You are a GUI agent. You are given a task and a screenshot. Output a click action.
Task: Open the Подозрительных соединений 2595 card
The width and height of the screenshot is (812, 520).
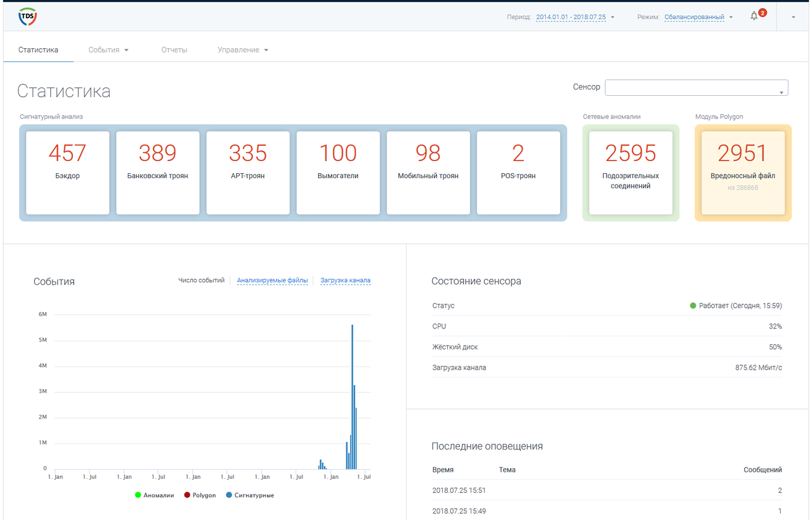pyautogui.click(x=631, y=172)
